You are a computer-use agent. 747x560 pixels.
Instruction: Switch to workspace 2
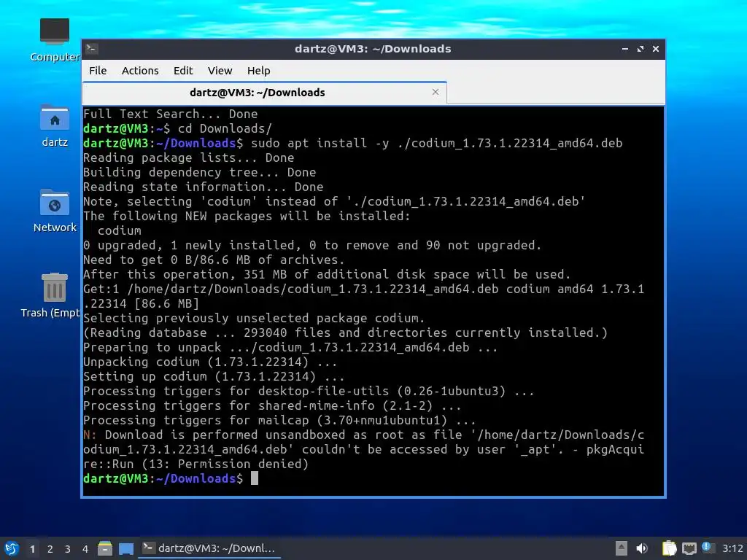click(50, 549)
